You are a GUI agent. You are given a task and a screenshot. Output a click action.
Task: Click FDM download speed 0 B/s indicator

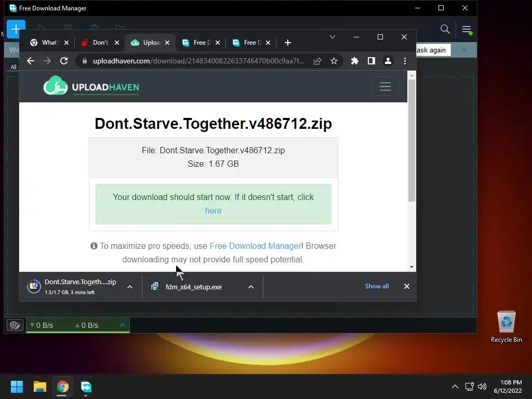click(x=42, y=325)
